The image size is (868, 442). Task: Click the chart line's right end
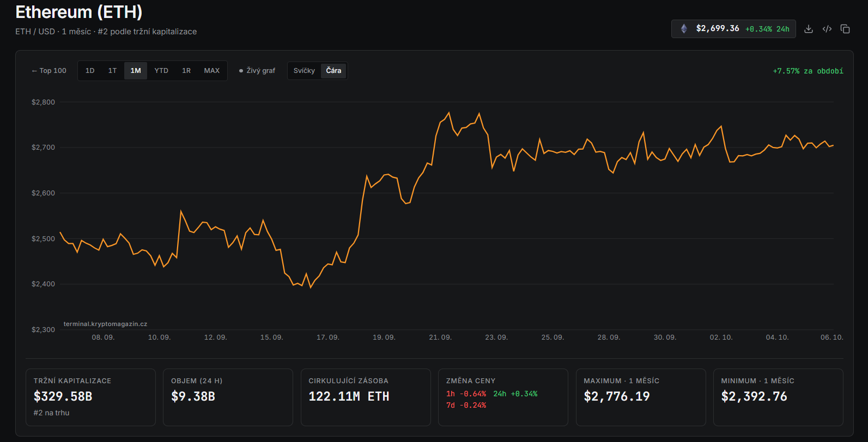pos(833,145)
